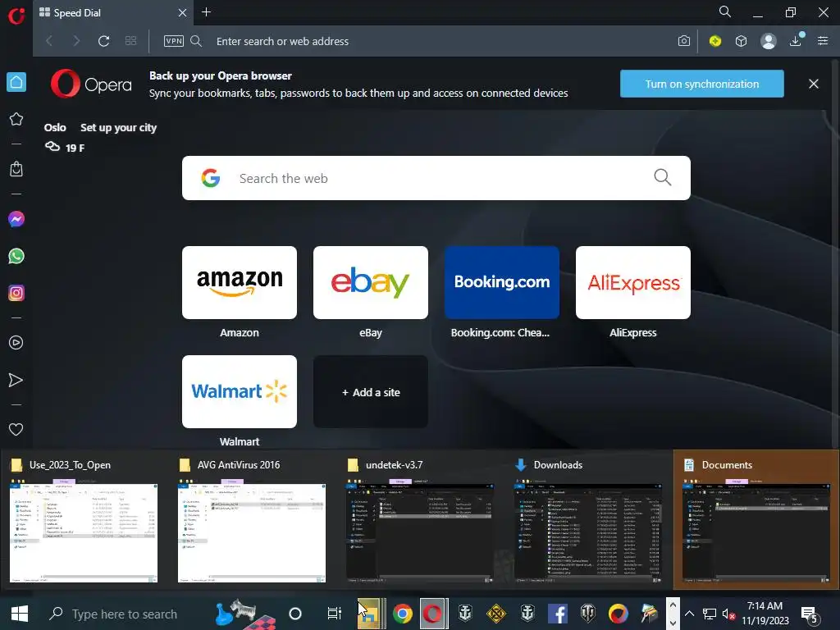Toggle the VPN badge
The width and height of the screenshot is (840, 630).
pos(174,41)
